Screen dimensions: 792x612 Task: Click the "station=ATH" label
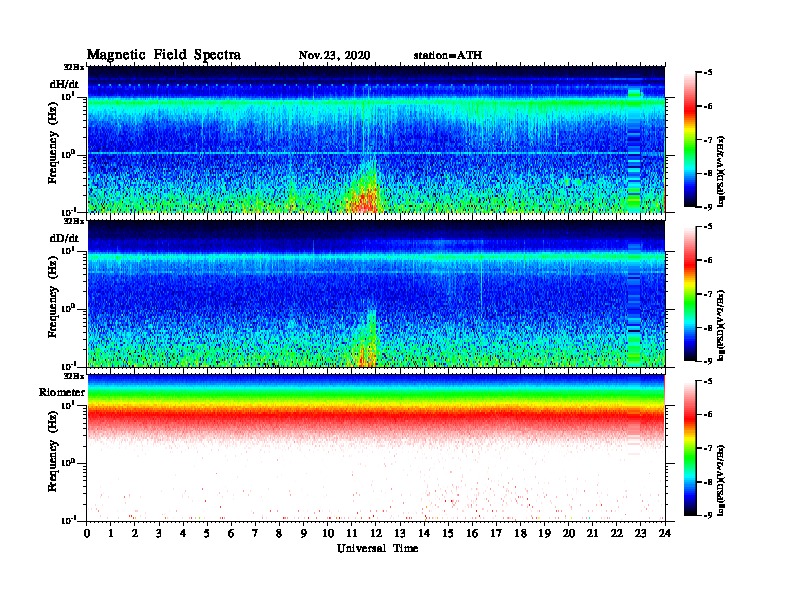click(448, 55)
